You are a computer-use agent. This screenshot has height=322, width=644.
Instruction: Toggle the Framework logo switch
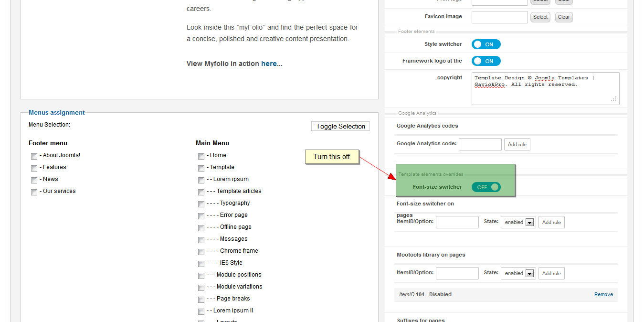[x=486, y=61]
